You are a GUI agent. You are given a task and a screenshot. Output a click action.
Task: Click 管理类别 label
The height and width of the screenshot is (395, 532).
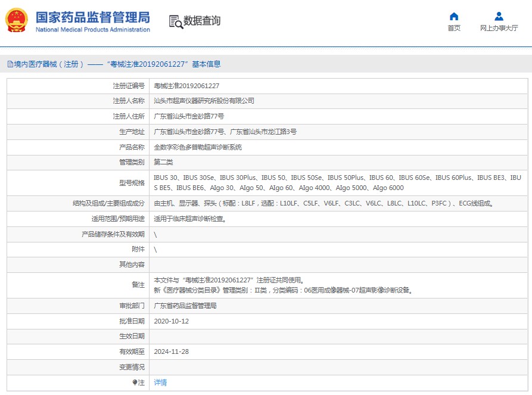point(132,162)
